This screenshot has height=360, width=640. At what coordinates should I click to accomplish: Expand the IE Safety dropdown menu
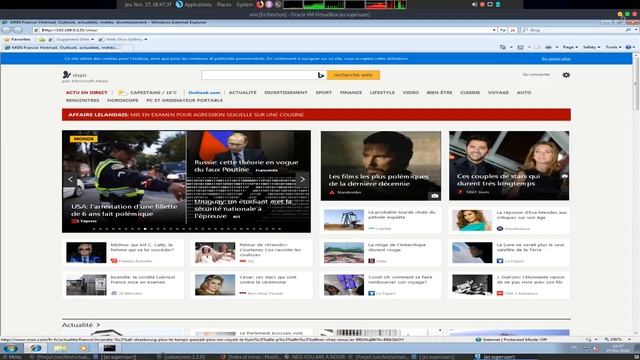click(591, 47)
